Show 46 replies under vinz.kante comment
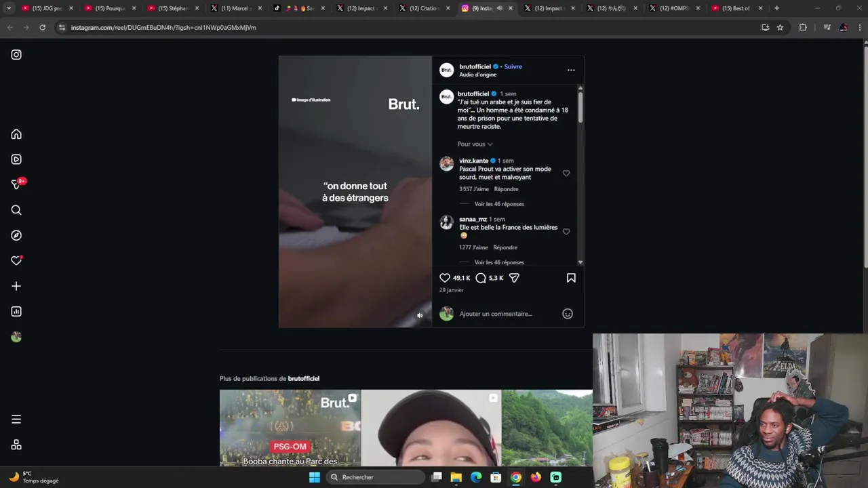This screenshot has height=488, width=868. click(499, 204)
